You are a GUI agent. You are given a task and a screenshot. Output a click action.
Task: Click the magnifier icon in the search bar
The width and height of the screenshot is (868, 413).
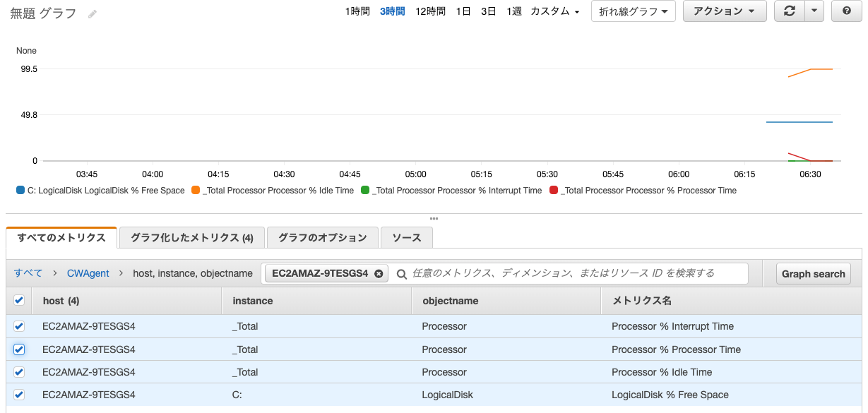403,273
